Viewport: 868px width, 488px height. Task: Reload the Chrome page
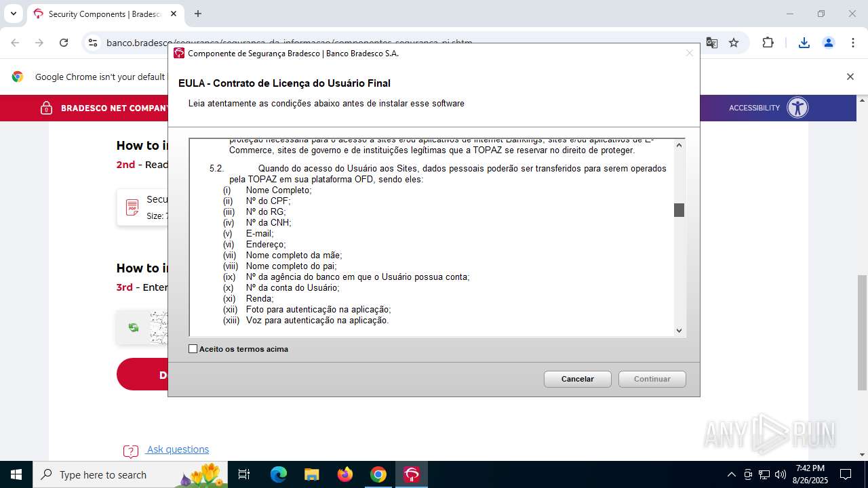coord(64,43)
